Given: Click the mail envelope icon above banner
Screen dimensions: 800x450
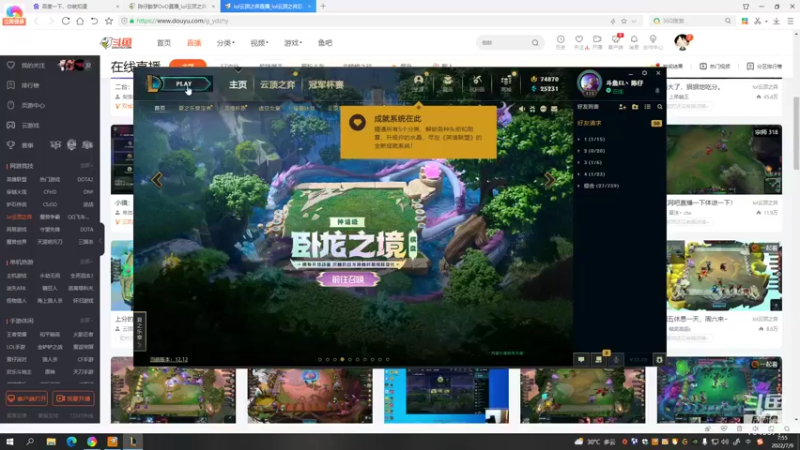Looking at the screenshot, I should (554, 109).
